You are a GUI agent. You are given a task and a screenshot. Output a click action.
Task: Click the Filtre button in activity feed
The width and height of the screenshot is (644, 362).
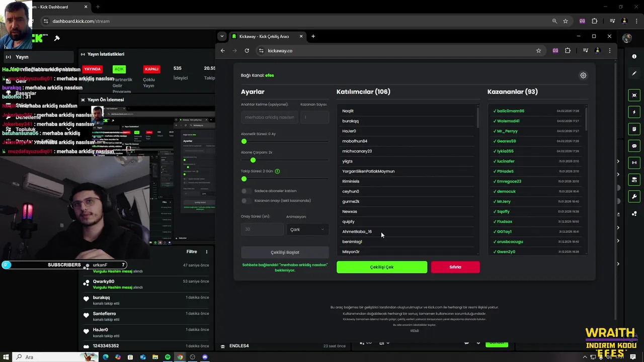tap(192, 251)
